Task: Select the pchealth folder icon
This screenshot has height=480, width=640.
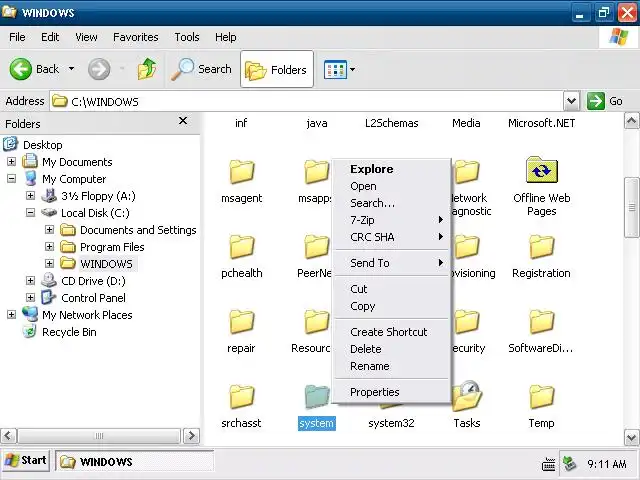Action: (242, 247)
